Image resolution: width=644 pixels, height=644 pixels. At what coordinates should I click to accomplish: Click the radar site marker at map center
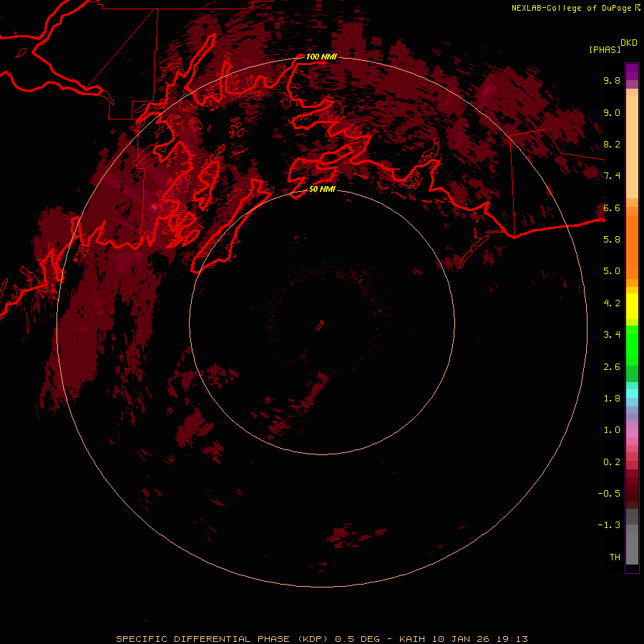[x=320, y=325]
